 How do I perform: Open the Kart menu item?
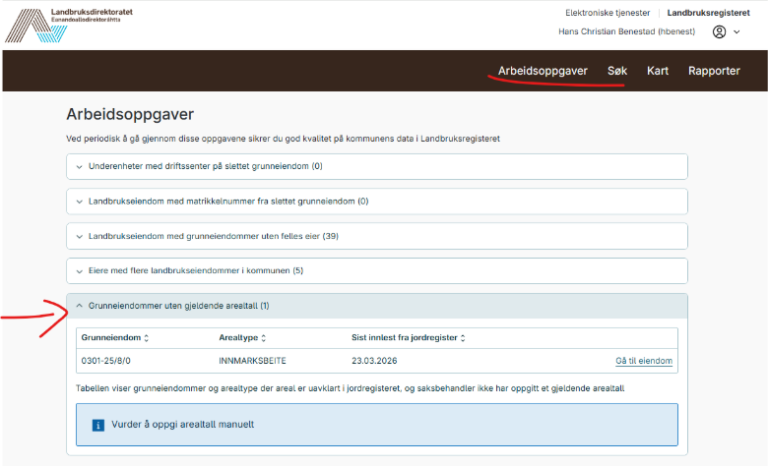pos(657,71)
